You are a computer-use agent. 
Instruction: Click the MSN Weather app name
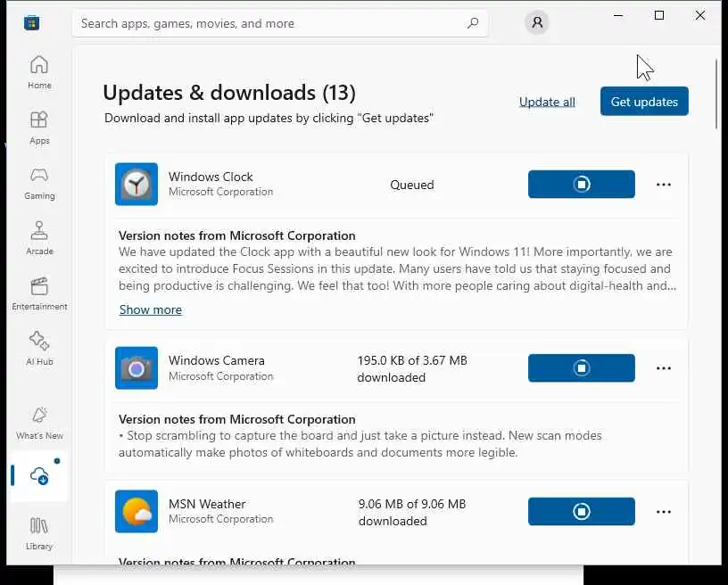click(207, 504)
